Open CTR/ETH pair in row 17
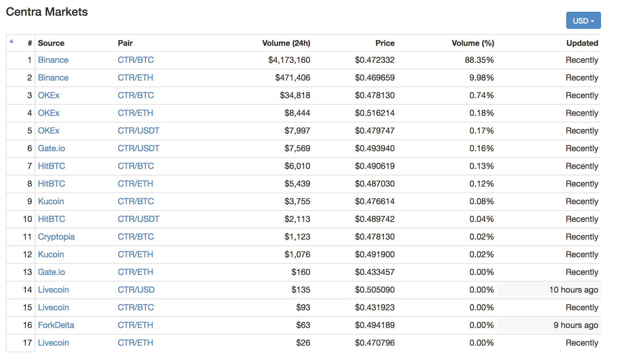Screen dimensions: 618x364 click(x=135, y=343)
